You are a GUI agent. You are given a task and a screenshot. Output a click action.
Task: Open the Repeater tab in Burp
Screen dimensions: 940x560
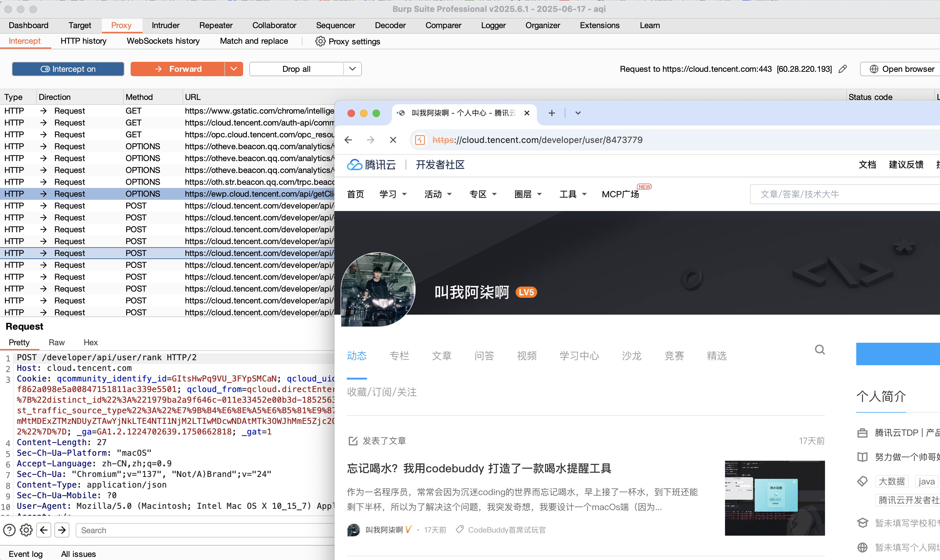pos(216,25)
